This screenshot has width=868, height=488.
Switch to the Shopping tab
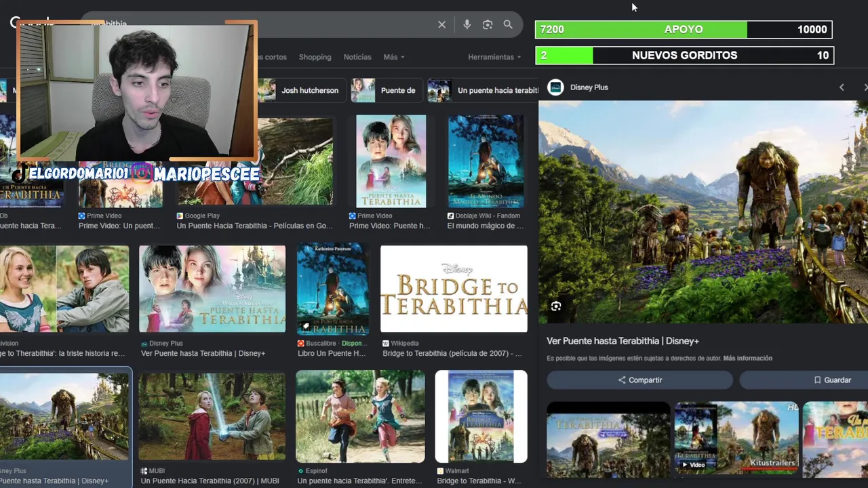(x=315, y=57)
